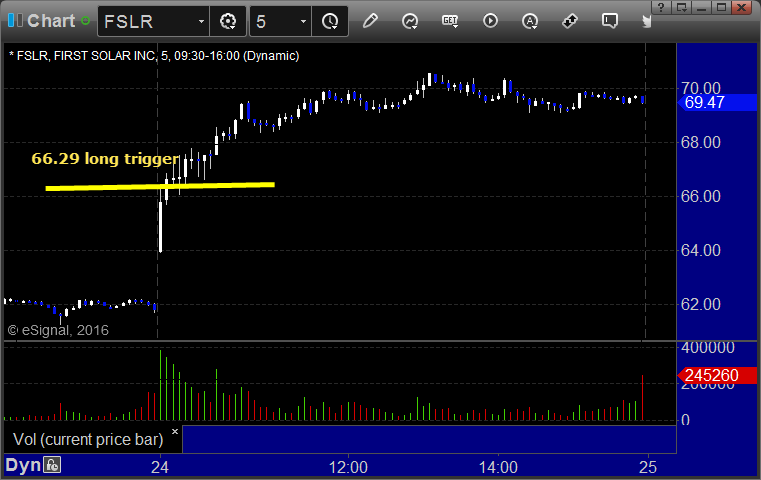Image resolution: width=761 pixels, height=480 pixels.
Task: Select the yellow trend line
Action: point(160,186)
